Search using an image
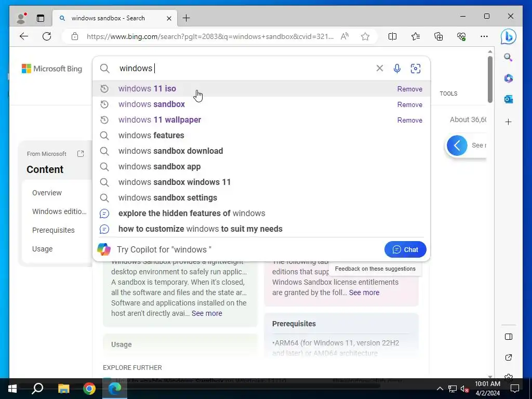The height and width of the screenshot is (399, 532). (x=415, y=69)
